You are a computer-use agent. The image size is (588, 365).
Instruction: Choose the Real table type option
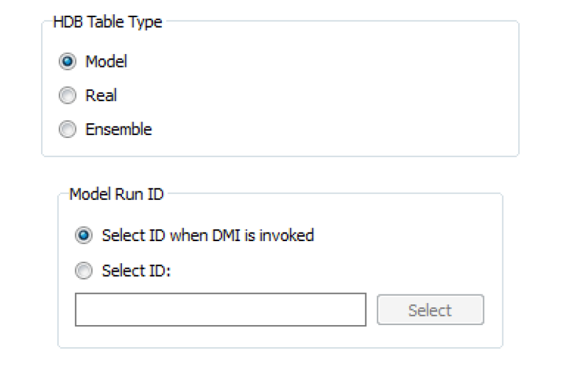coord(67,96)
